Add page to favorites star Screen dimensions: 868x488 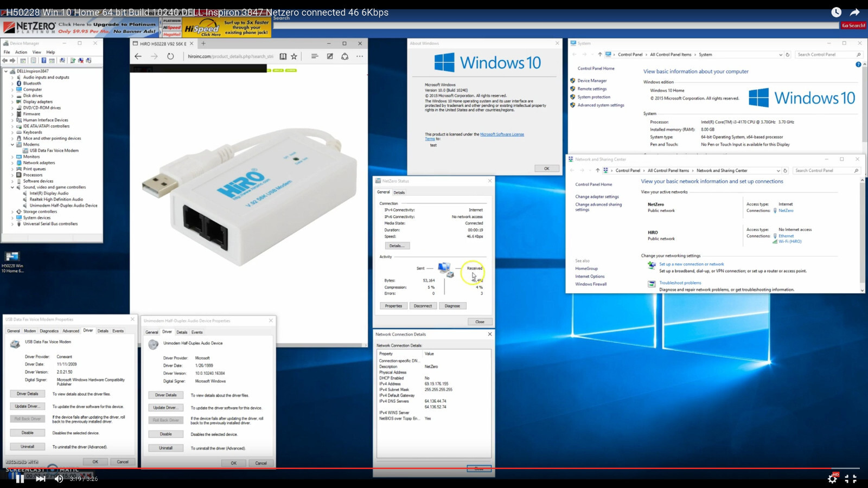pyautogui.click(x=294, y=56)
